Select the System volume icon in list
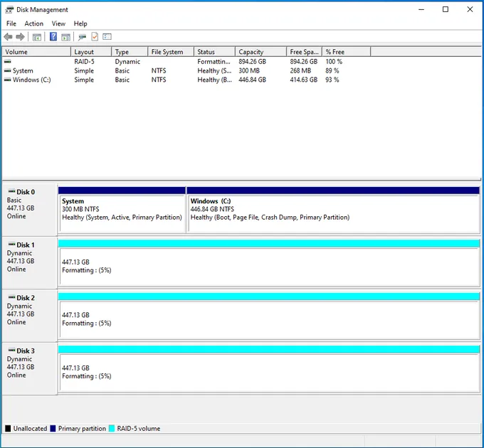484x448 pixels. 8,70
